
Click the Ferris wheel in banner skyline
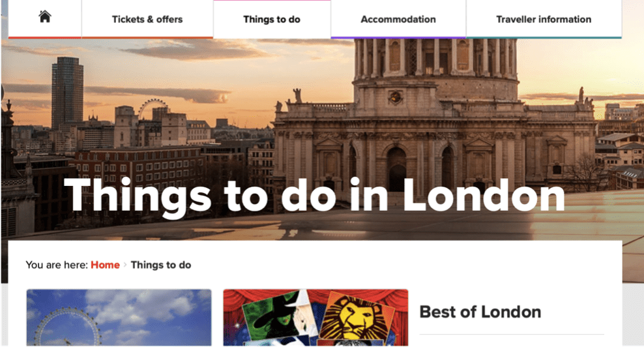click(x=153, y=108)
